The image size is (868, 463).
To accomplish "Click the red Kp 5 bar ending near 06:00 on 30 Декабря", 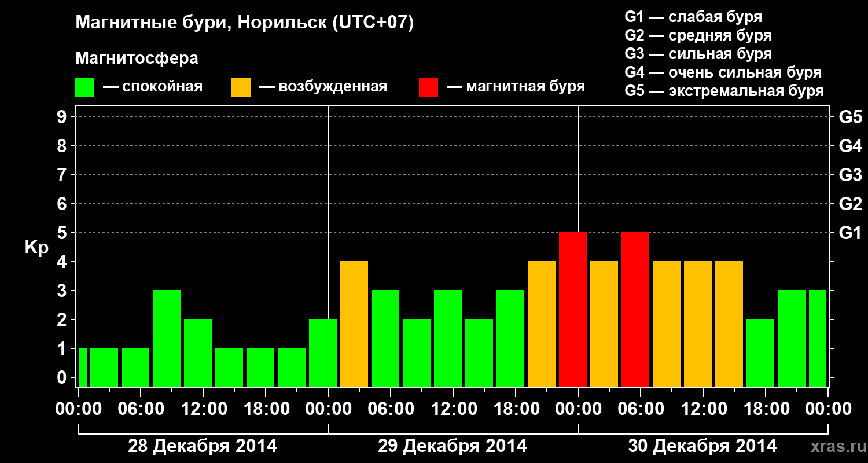I will click(635, 309).
